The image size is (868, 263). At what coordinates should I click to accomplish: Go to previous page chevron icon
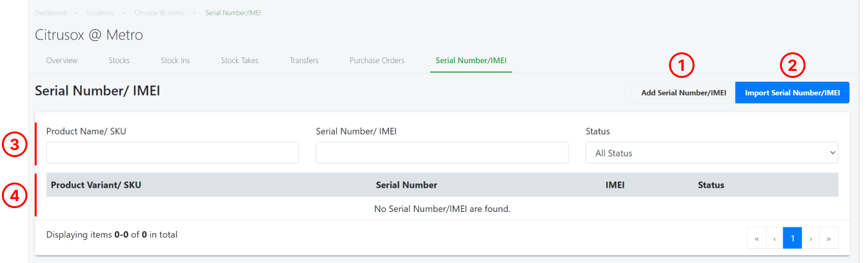pyautogui.click(x=774, y=238)
